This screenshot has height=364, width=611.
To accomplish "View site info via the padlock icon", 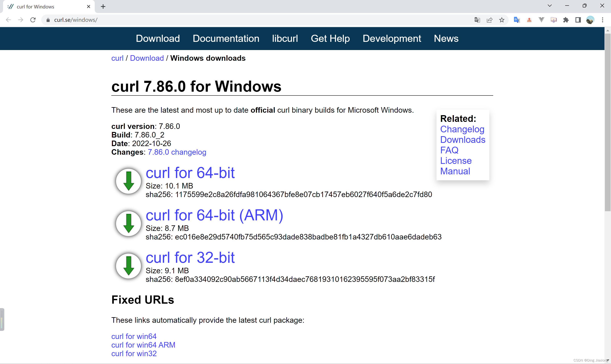I will pos(48,20).
